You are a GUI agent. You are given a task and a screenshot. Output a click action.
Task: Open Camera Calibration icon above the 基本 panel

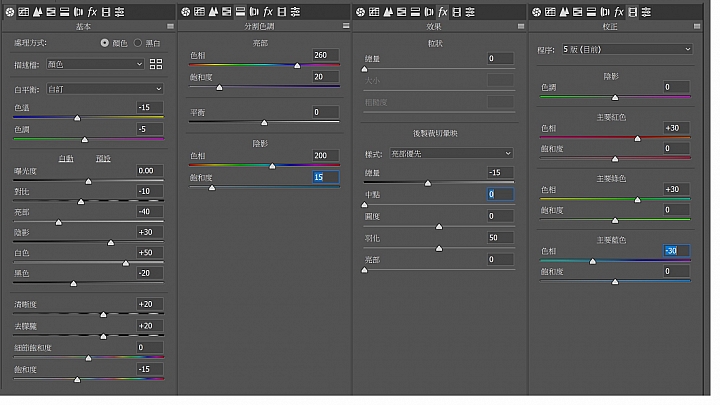coord(106,12)
